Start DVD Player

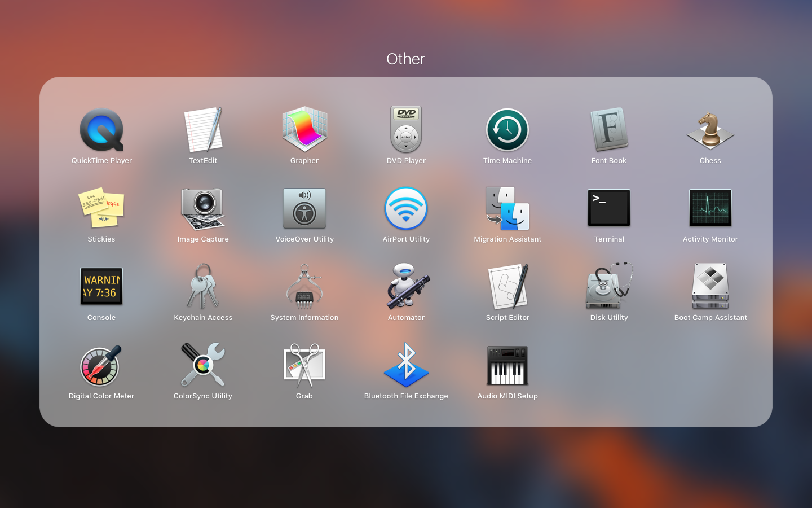406,130
